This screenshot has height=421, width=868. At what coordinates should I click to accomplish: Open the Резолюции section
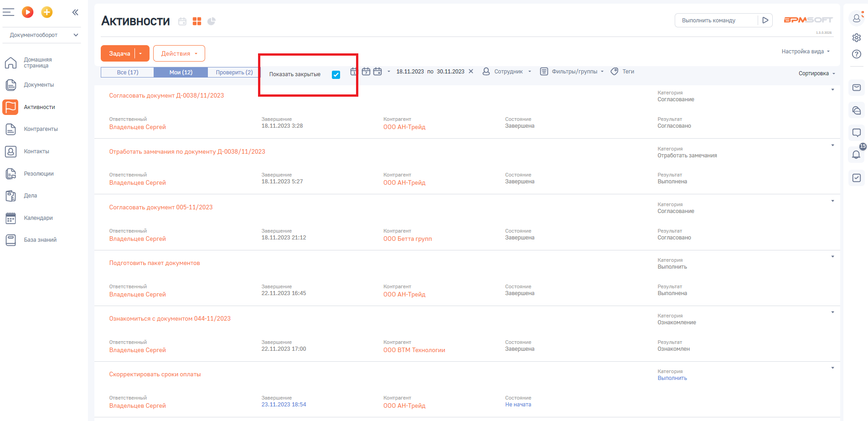point(39,174)
